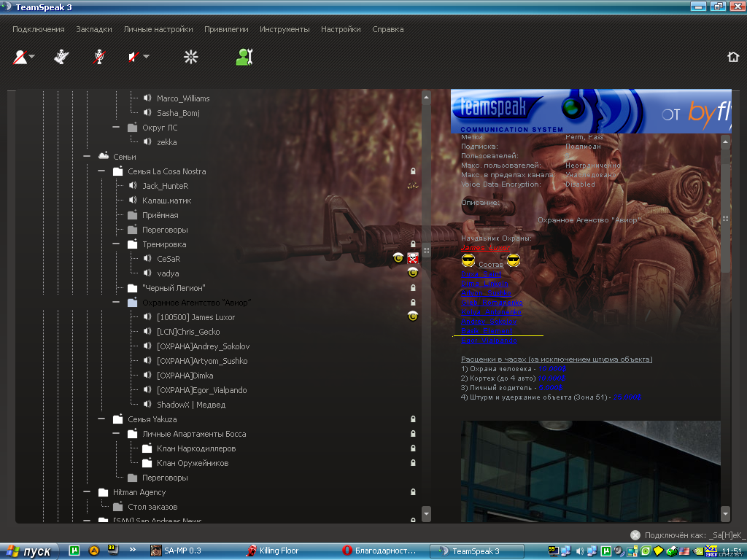Click speaker icon next to Marco_Williams
This screenshot has height=560, width=747.
pyautogui.click(x=147, y=98)
